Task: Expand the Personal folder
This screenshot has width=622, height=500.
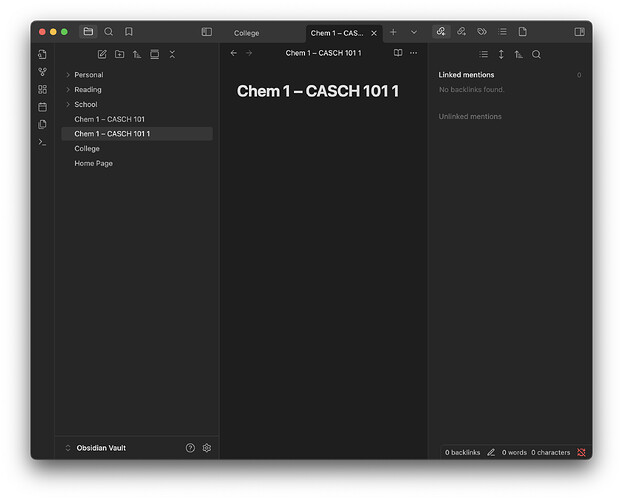Action: [x=137, y=75]
